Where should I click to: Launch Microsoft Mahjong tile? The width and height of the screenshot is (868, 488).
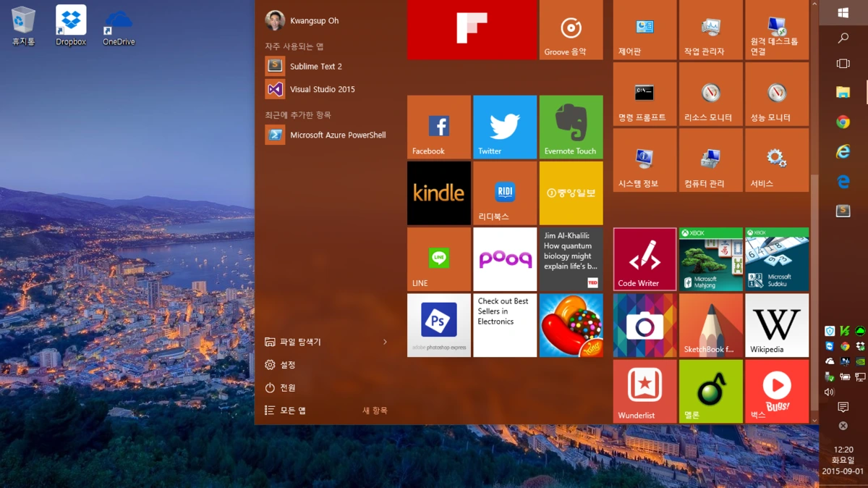[x=711, y=259]
